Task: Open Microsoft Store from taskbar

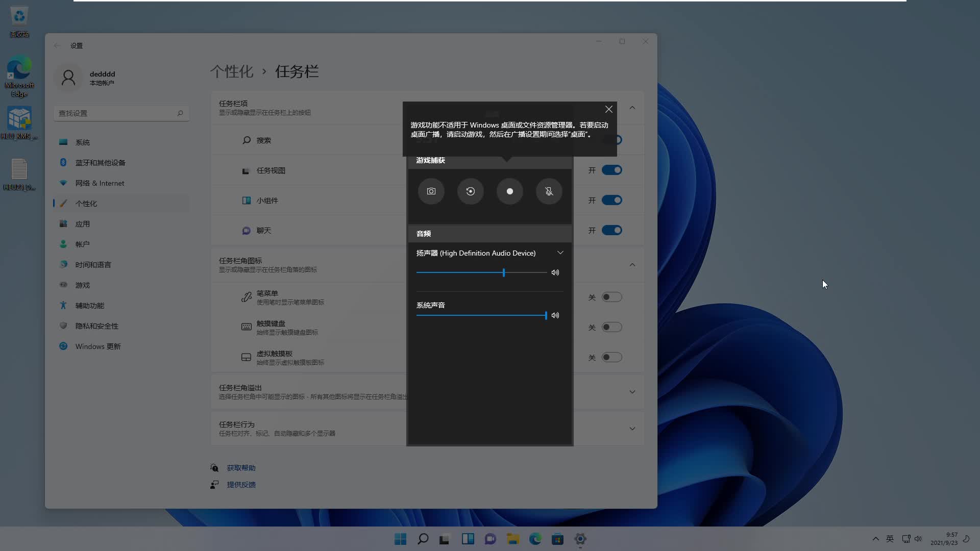Action: 558,539
